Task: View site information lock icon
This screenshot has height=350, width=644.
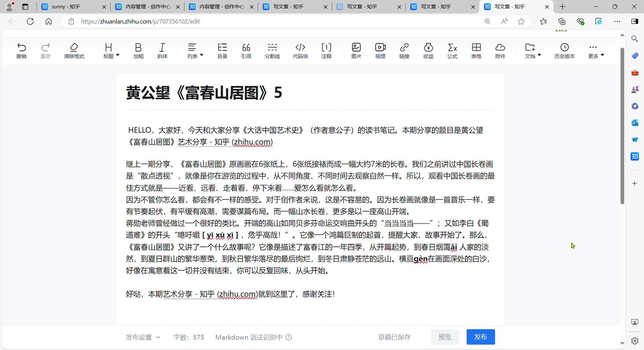Action: [71, 21]
